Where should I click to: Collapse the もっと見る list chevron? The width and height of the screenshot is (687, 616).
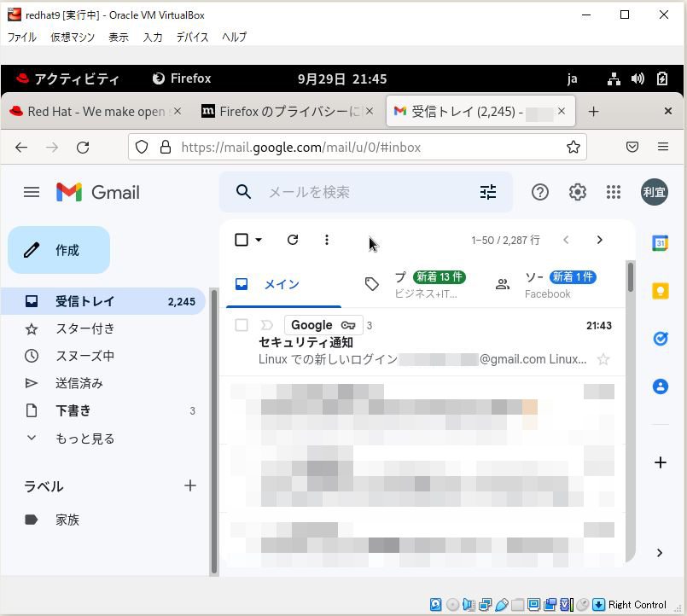pyautogui.click(x=32, y=438)
